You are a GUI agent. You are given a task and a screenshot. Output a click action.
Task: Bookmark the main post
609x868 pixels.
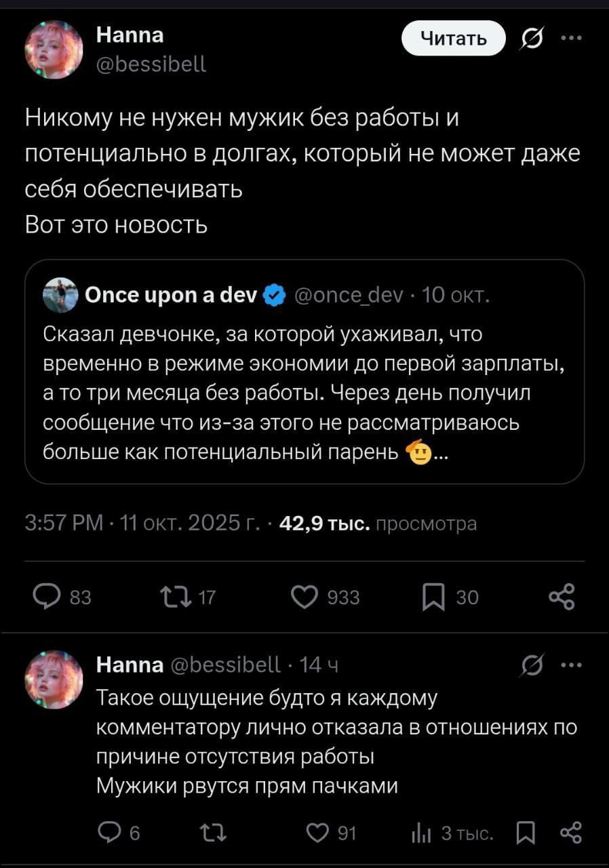[433, 597]
